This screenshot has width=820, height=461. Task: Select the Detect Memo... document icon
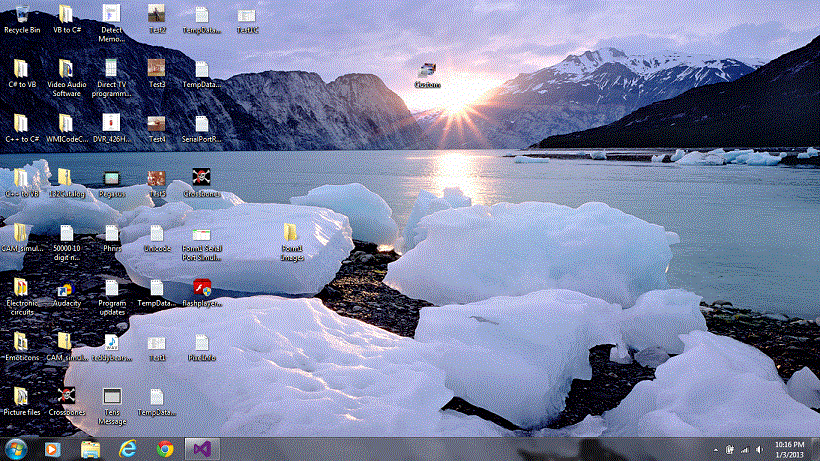[x=111, y=24]
